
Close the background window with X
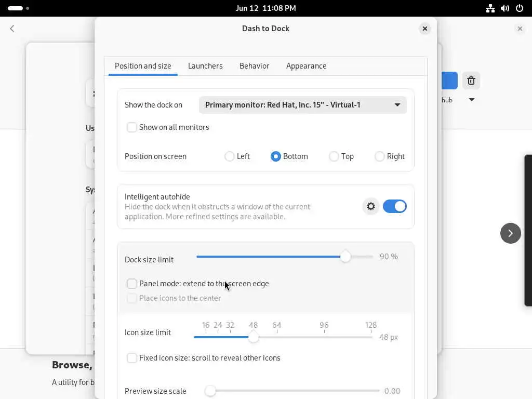520,29
